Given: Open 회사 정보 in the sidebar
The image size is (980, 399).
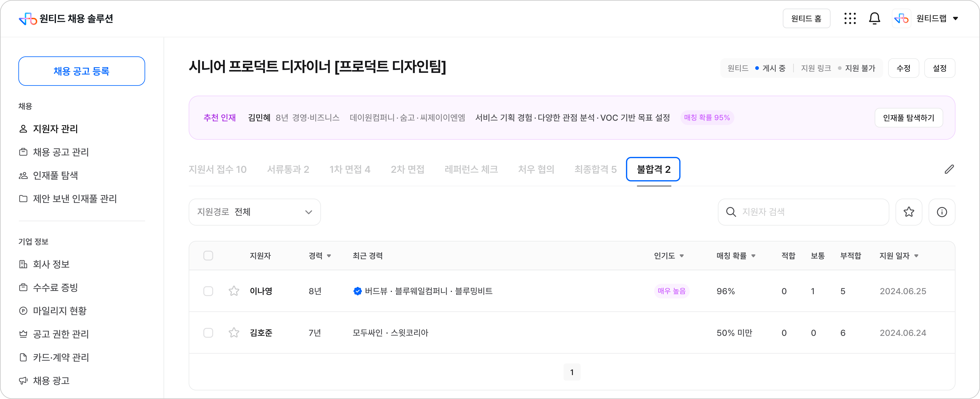Looking at the screenshot, I should [x=51, y=264].
